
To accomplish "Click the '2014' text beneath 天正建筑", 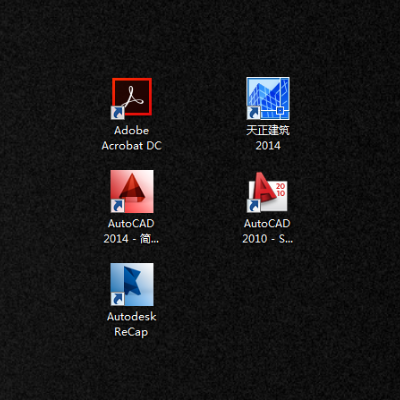I will click(268, 146).
